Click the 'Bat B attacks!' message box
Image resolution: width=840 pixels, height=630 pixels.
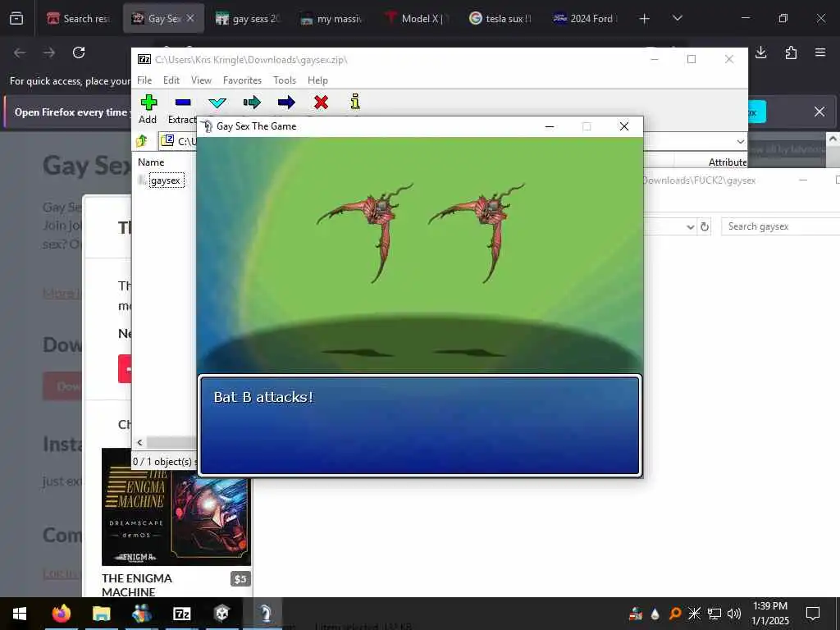click(420, 426)
